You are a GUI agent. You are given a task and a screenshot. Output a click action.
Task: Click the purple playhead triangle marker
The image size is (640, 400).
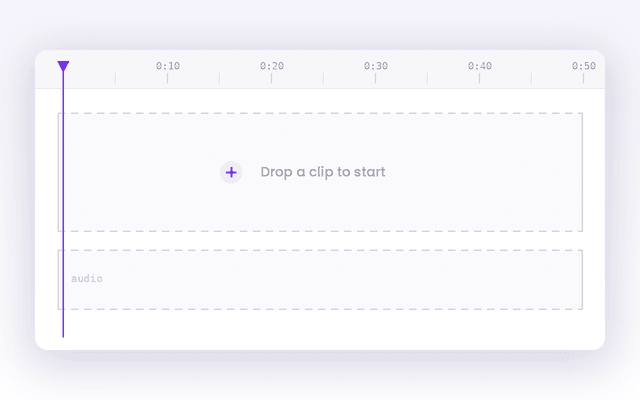click(63, 66)
